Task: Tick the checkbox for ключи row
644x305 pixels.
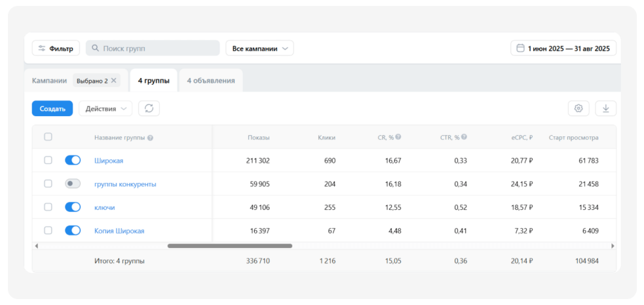Action: pos(48,207)
